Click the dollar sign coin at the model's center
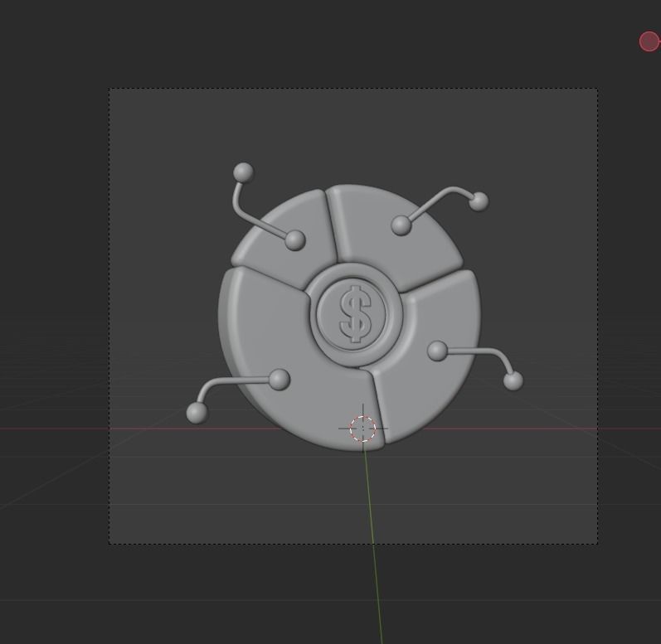Viewport: 661px width, 644px height. 352,314
